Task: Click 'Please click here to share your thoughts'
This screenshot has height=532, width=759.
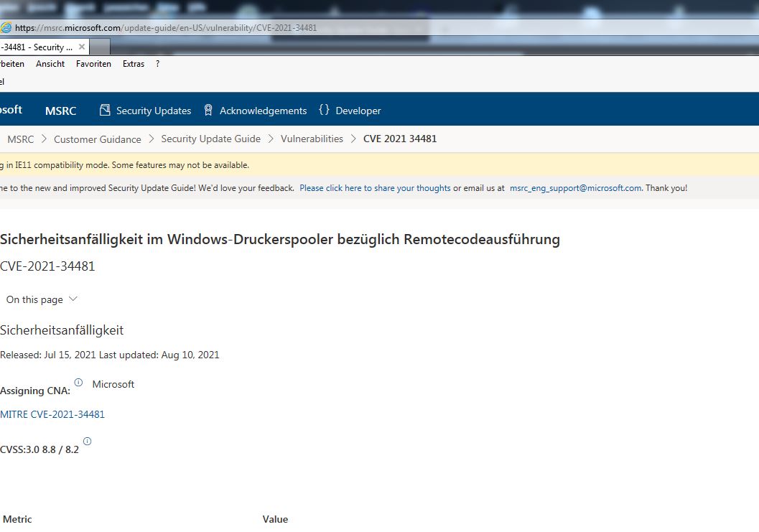Action: (373, 187)
